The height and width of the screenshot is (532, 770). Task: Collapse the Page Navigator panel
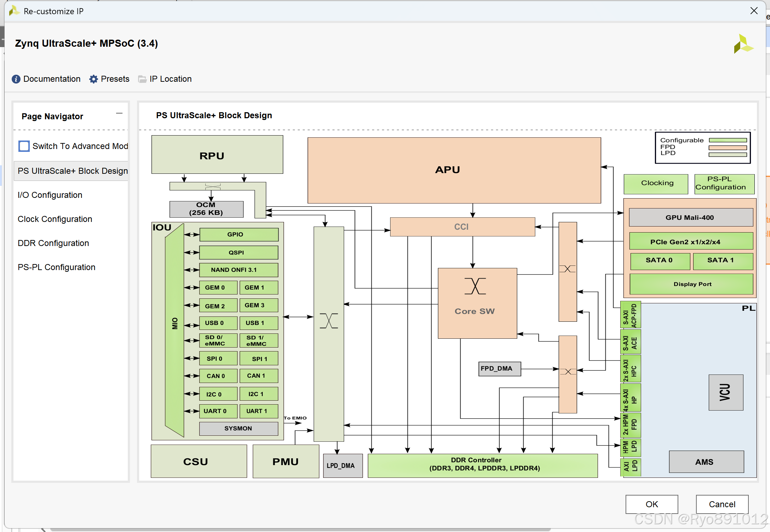(119, 114)
